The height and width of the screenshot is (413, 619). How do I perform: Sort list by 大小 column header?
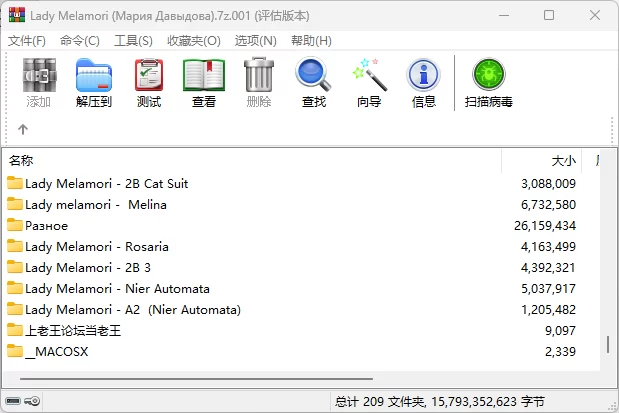tap(563, 160)
